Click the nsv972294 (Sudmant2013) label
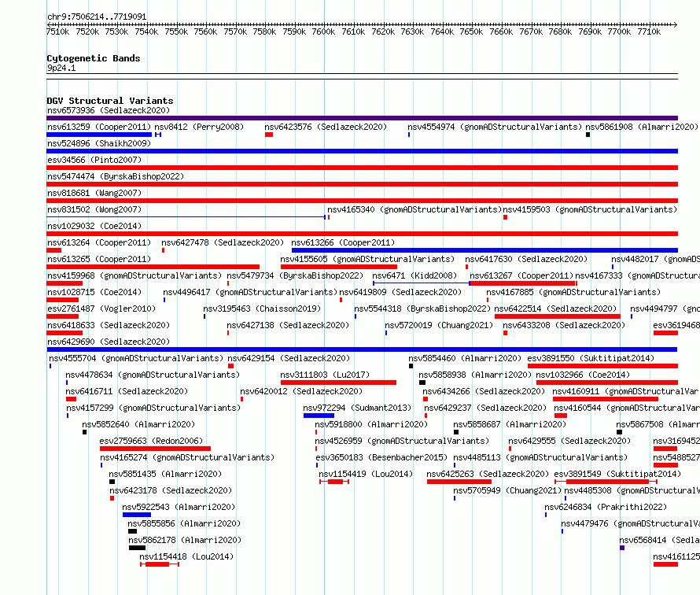The image size is (700, 595). [x=357, y=408]
